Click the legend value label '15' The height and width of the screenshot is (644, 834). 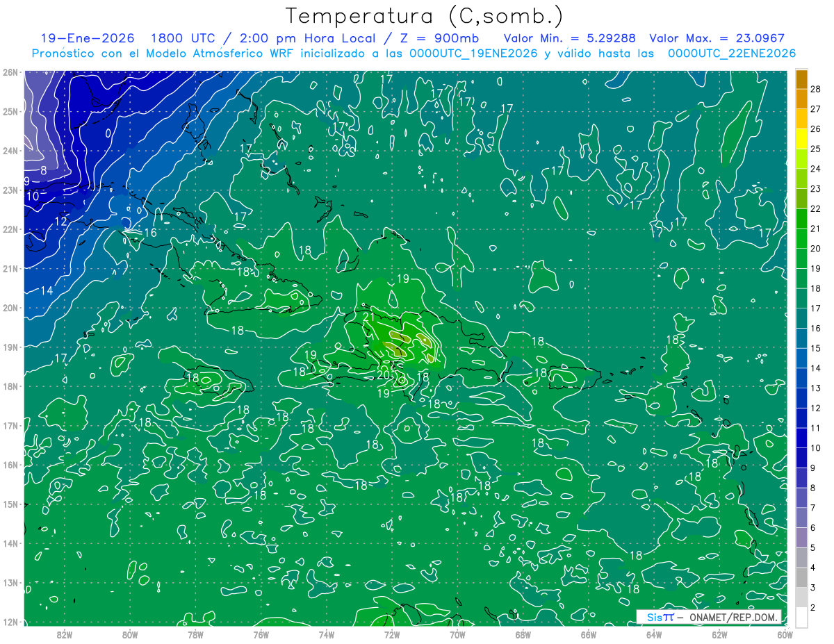pos(815,348)
